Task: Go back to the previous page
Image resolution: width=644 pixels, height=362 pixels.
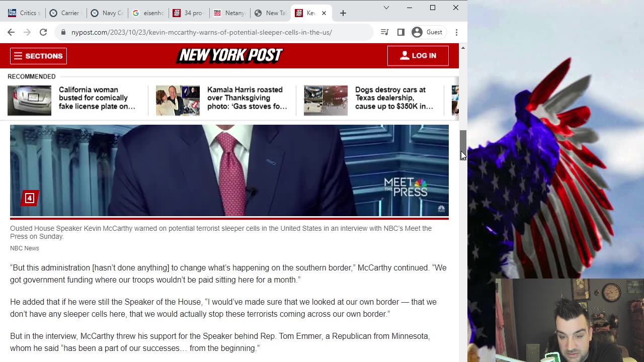Action: [x=11, y=32]
